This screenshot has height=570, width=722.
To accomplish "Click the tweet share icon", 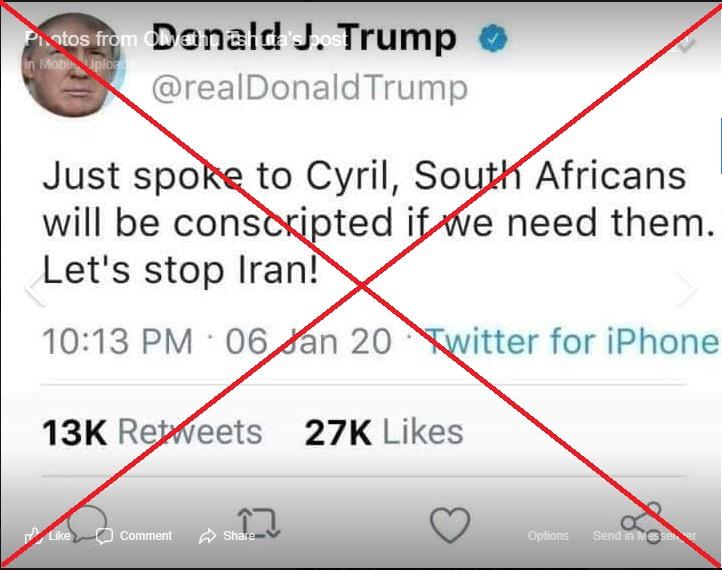I will coord(641,523).
